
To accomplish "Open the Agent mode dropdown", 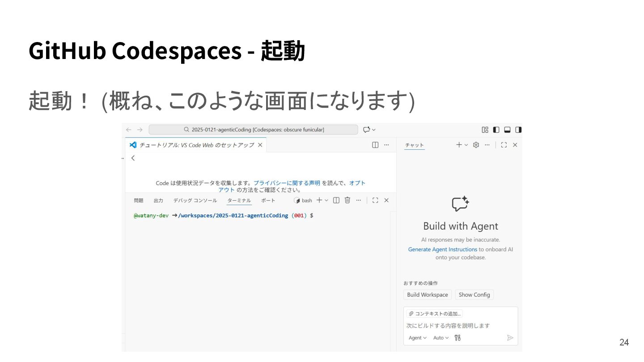I will pos(418,338).
